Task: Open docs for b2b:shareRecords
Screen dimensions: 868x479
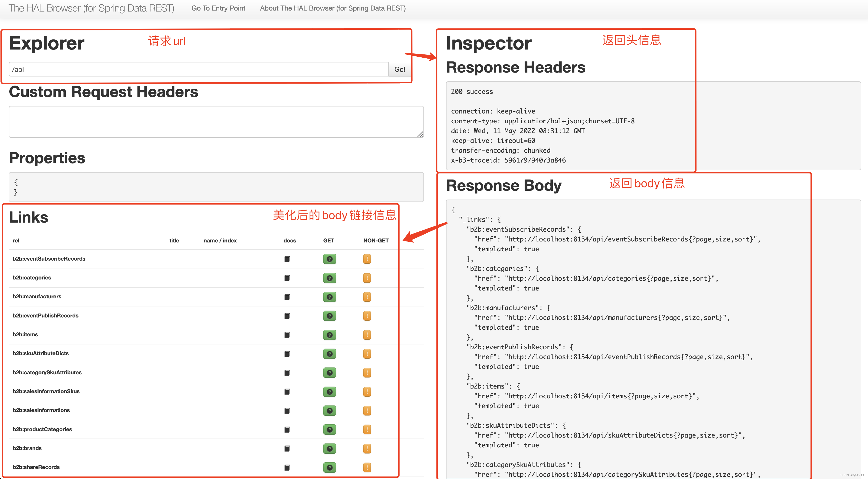Action: [287, 467]
